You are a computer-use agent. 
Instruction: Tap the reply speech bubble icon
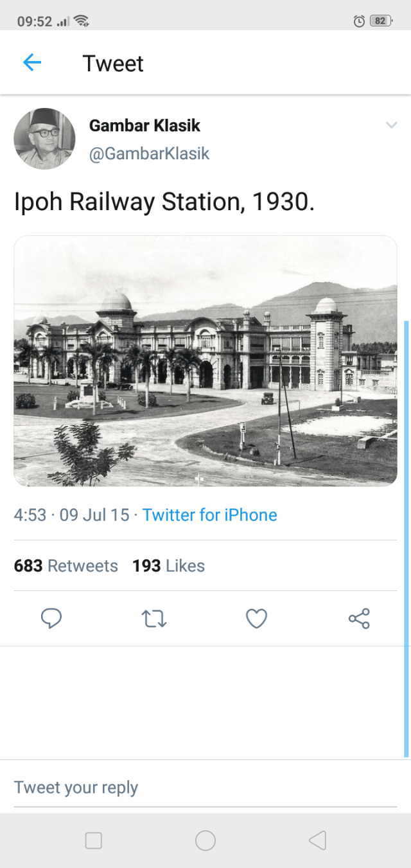tap(51, 619)
